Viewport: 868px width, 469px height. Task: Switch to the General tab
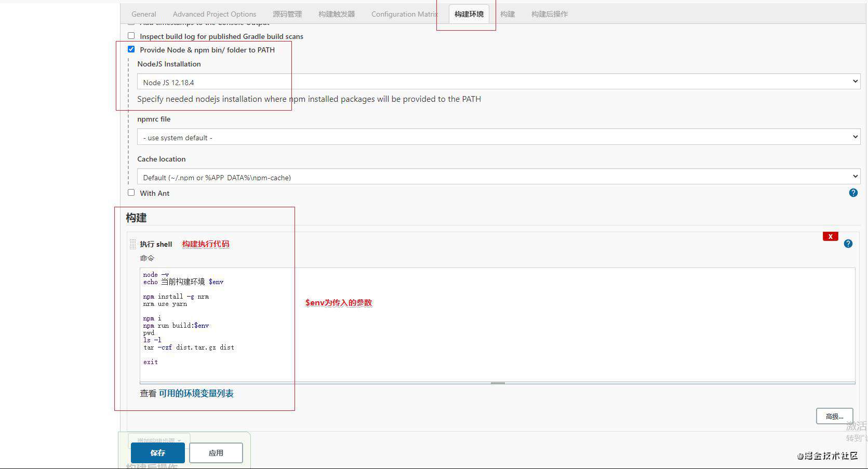coord(143,14)
